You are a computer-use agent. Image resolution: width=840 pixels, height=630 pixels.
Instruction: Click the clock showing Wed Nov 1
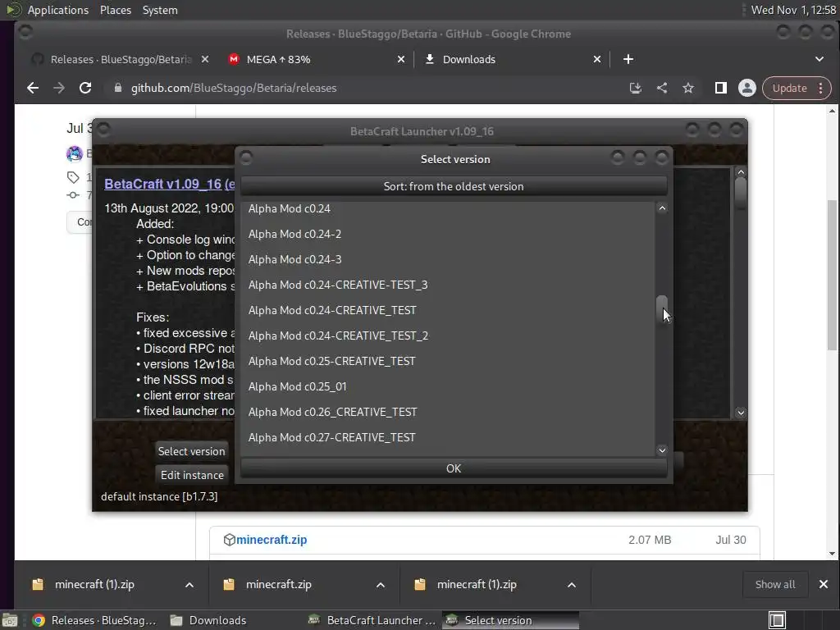[793, 10]
